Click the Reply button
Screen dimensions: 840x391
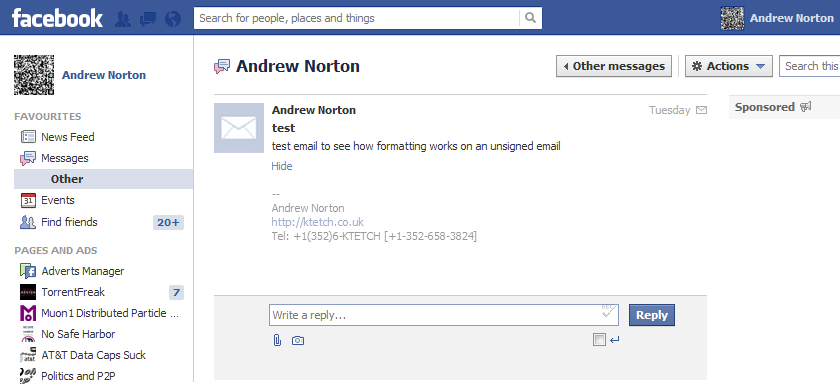point(651,315)
